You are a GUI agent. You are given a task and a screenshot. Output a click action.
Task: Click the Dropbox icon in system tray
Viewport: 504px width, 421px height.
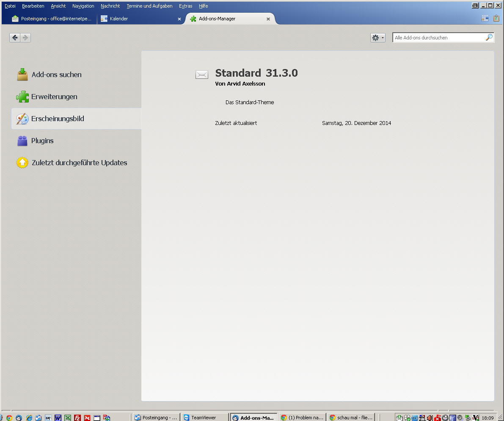[x=407, y=418]
